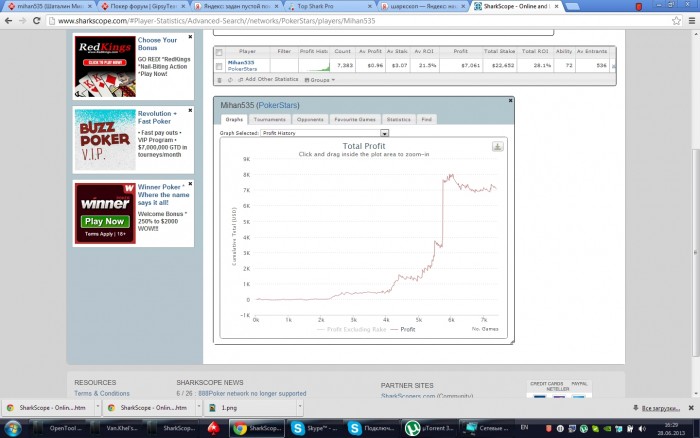Click the page vertical scrollbar
Image resolution: width=700 pixels, height=438 pixels.
click(696, 252)
